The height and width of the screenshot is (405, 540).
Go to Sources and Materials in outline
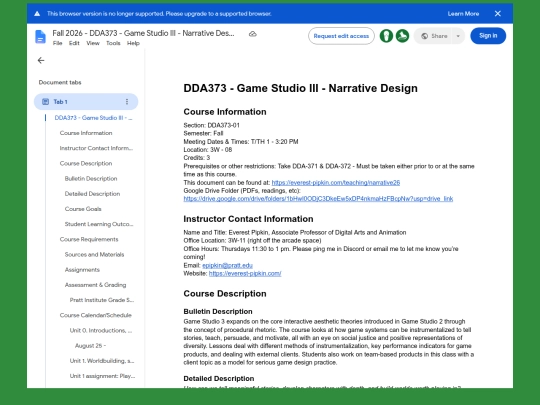click(94, 254)
